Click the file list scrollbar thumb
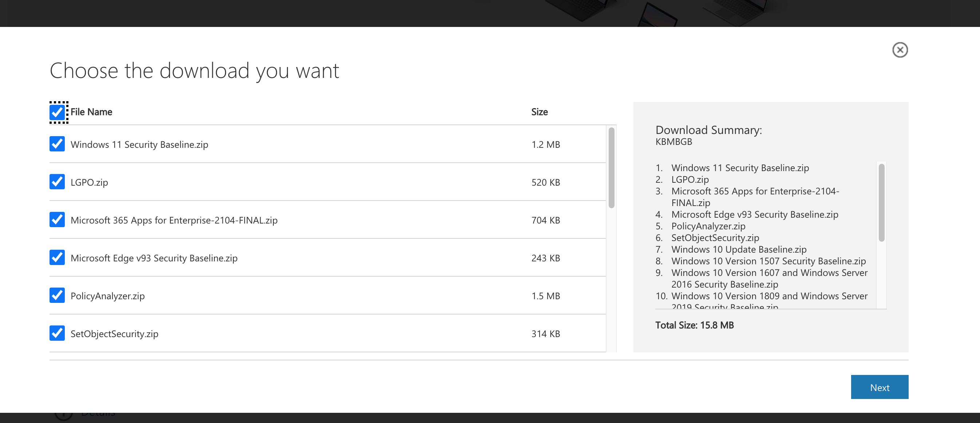This screenshot has height=423, width=980. tap(611, 168)
